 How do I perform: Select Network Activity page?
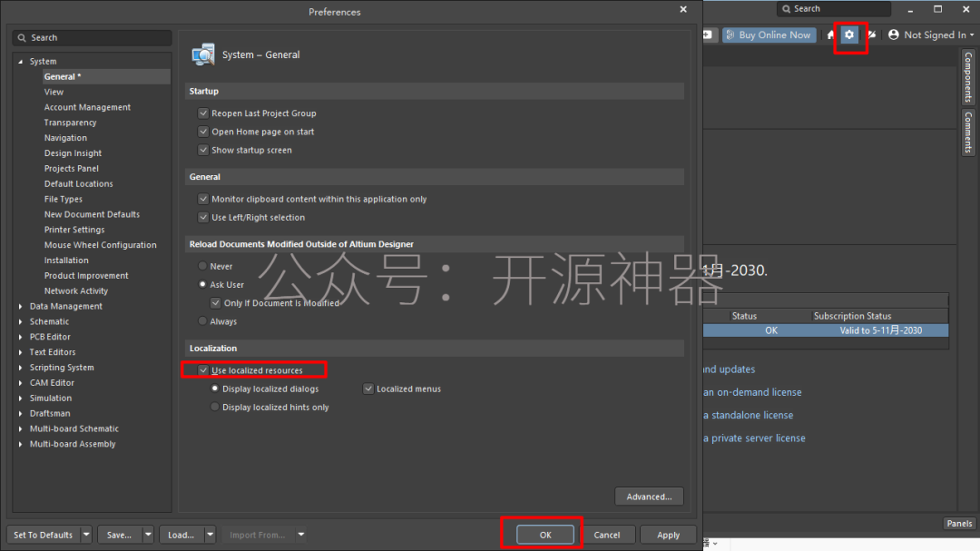coord(76,290)
